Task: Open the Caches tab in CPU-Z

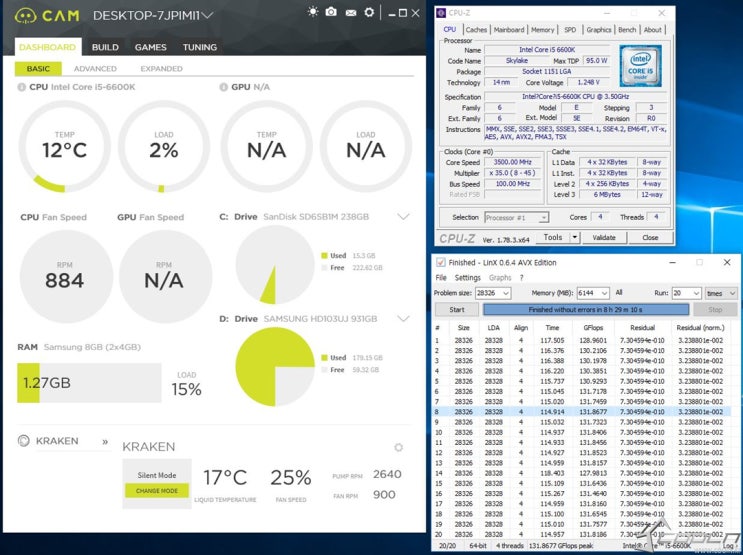Action: pos(476,29)
